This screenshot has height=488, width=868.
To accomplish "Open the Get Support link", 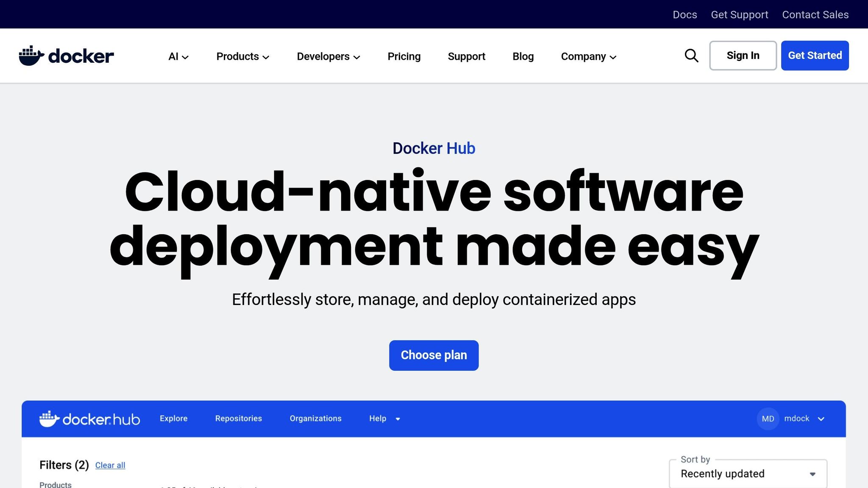I will 740,15.
